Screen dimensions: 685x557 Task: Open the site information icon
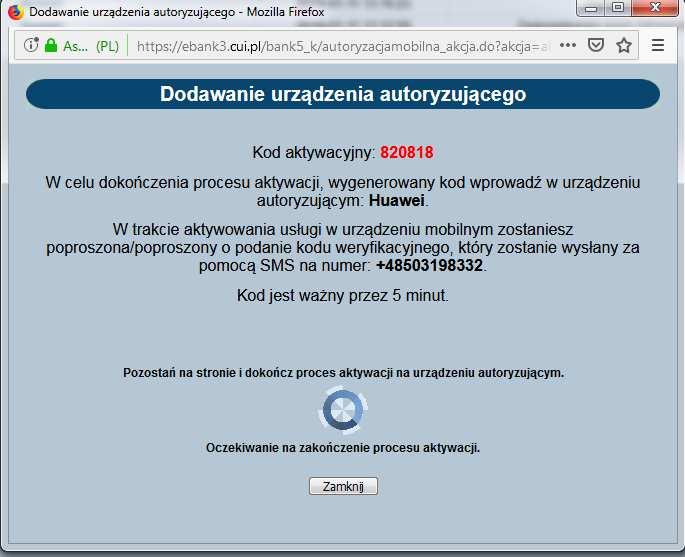pyautogui.click(x=31, y=45)
